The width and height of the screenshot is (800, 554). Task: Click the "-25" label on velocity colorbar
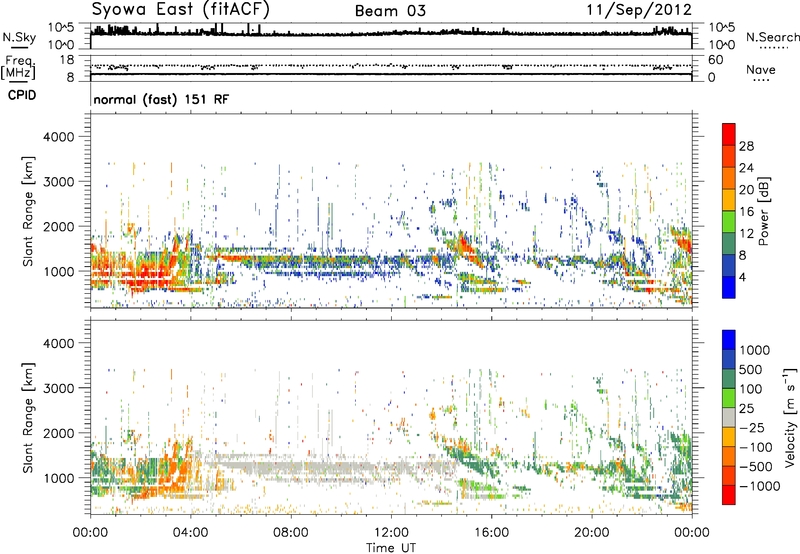tap(750, 428)
